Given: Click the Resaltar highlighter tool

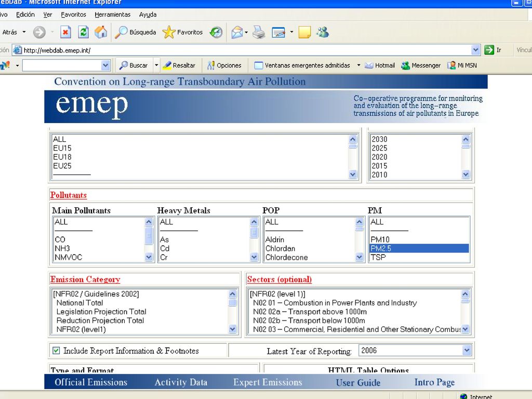Looking at the screenshot, I should point(179,65).
